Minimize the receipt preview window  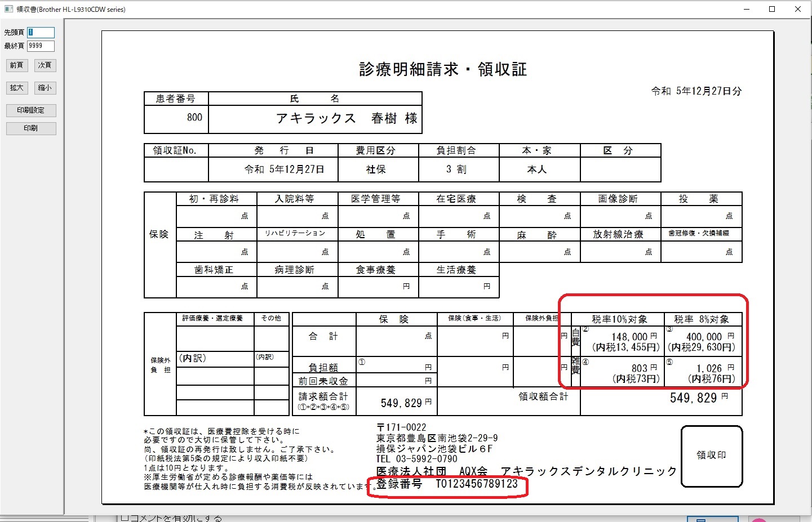click(746, 9)
